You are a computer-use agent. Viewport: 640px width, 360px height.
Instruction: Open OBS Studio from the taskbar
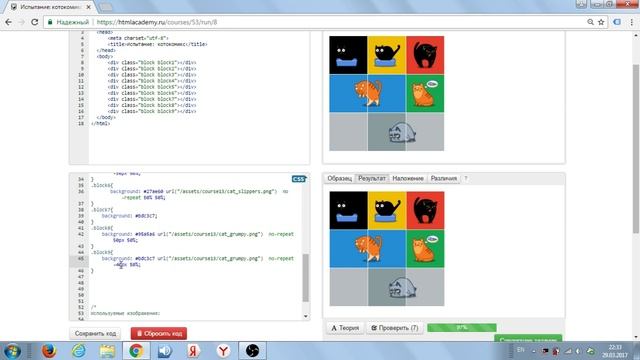click(252, 351)
